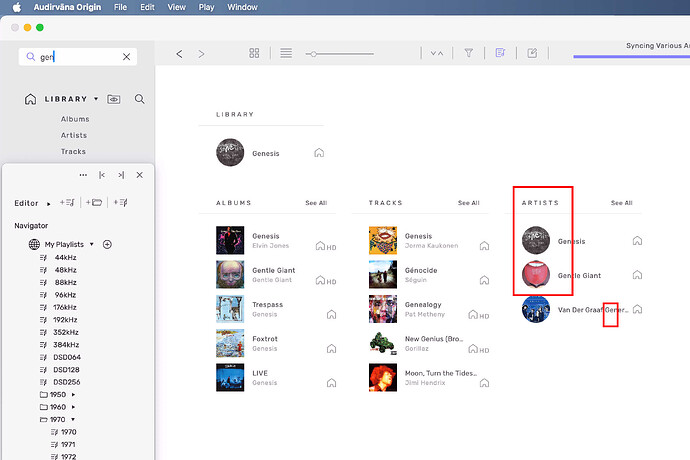Expand the 1950 folder

click(73, 395)
